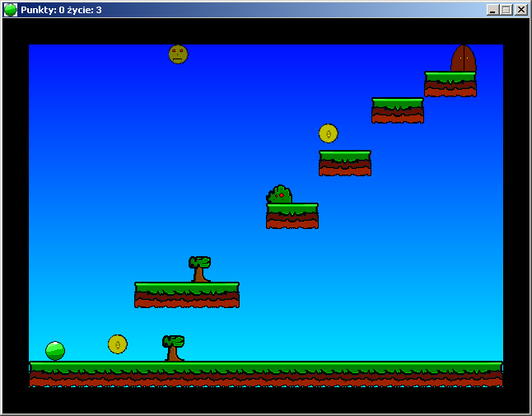Click the green ball icon in title bar
This screenshot has height=416, width=532.
click(x=11, y=10)
